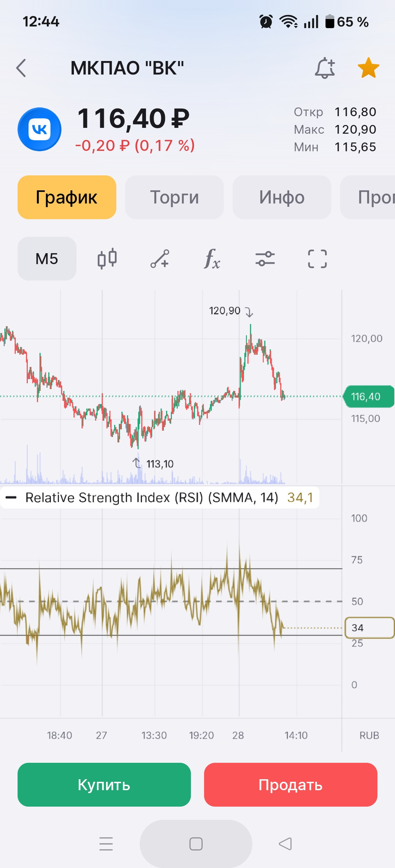Switch to the Инфо tab

pos(282,197)
